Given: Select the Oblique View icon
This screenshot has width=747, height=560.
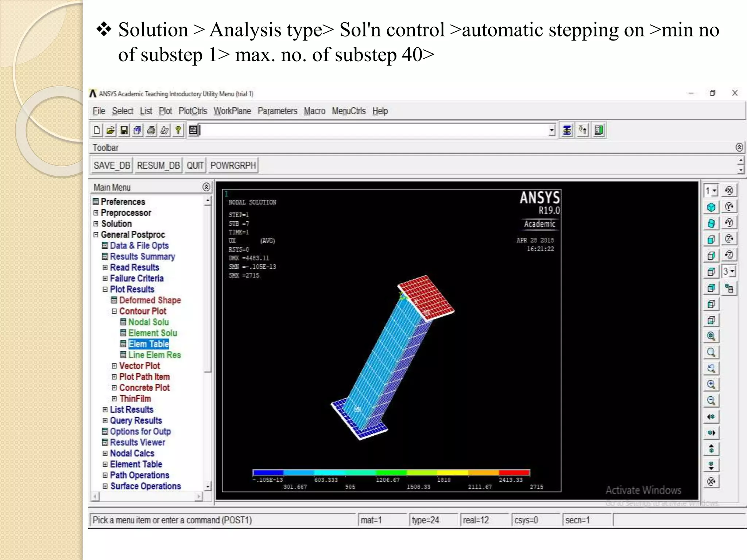Looking at the screenshot, I should coord(711,223).
